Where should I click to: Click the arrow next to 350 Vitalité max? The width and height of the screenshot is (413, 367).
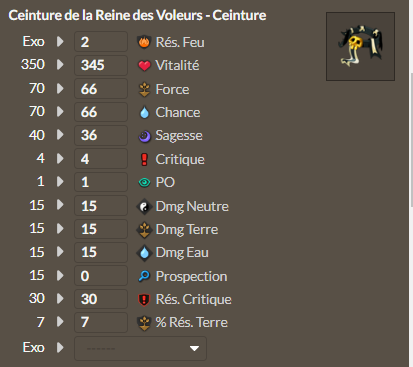[x=60, y=64]
